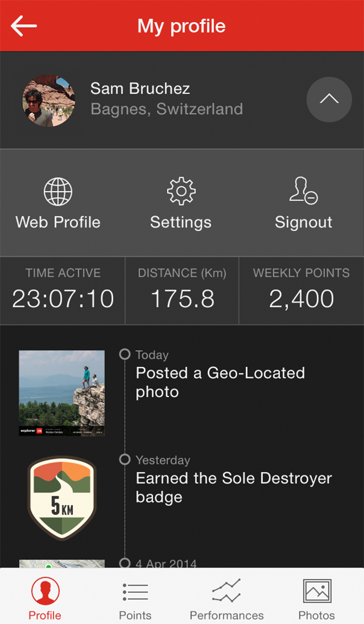Open Web Profile via the globe icon

58,192
